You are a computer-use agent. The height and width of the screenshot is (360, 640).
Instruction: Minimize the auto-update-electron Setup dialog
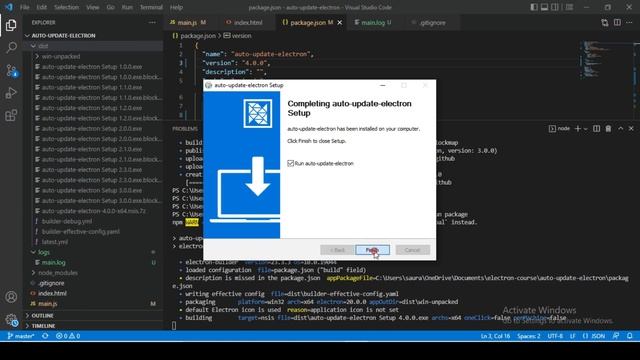click(x=382, y=85)
